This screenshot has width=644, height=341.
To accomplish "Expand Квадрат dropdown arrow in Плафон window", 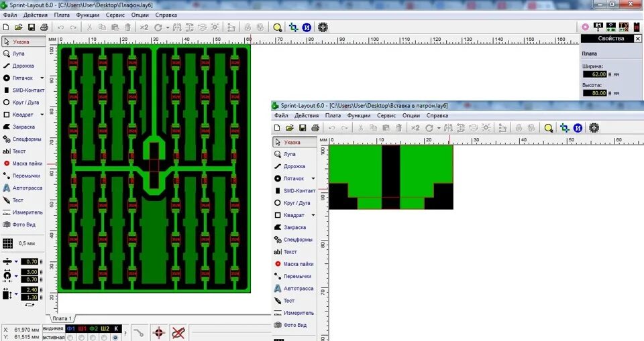I will pos(42,115).
